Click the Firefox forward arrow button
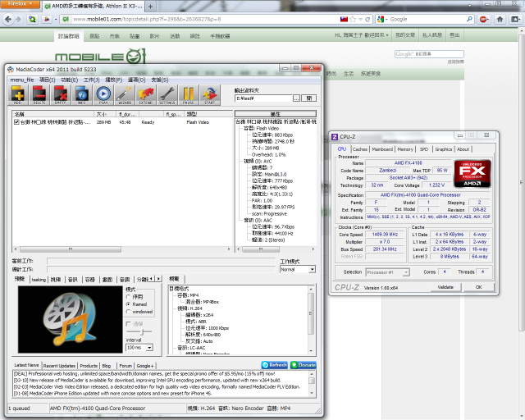Viewport: 525px width, 420px height. [x=18, y=19]
